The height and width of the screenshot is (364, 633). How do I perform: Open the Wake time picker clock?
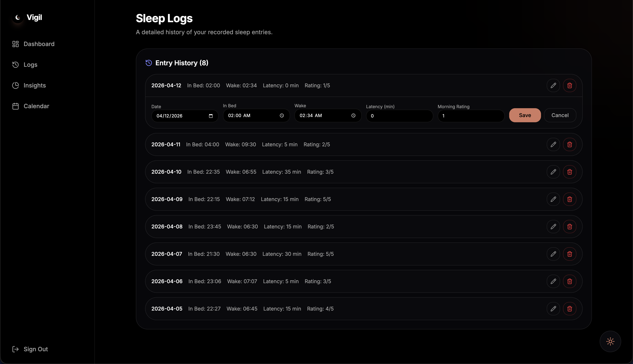pos(353,115)
